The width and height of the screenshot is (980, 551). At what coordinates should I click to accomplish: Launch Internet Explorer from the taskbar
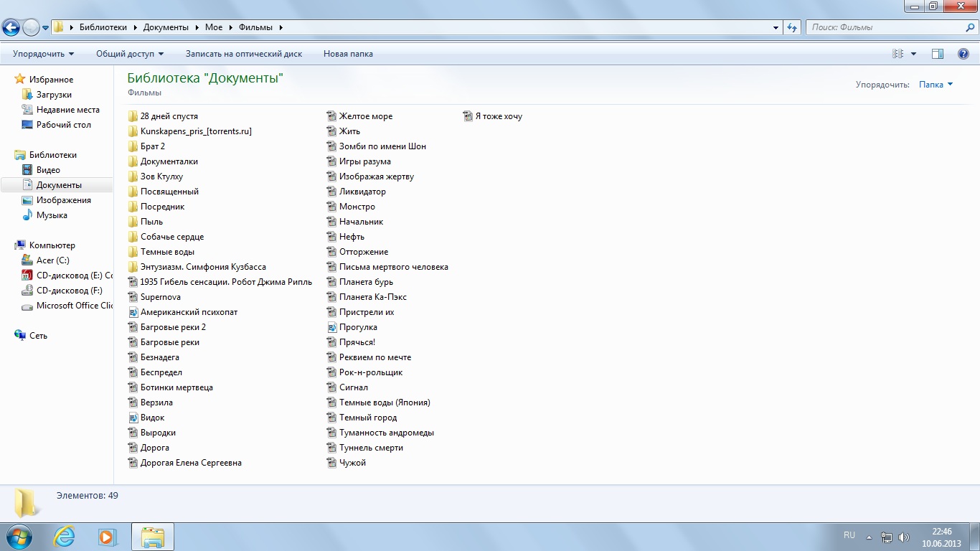click(x=65, y=537)
